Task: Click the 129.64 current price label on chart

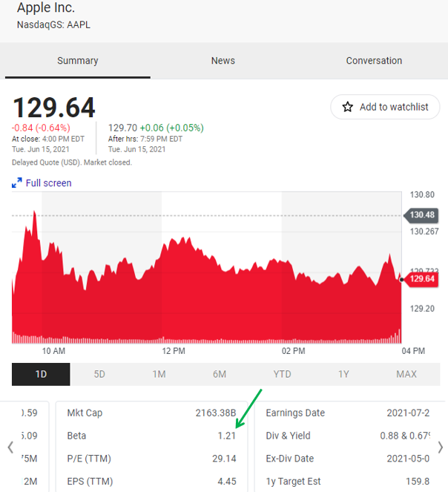Action: coord(421,278)
